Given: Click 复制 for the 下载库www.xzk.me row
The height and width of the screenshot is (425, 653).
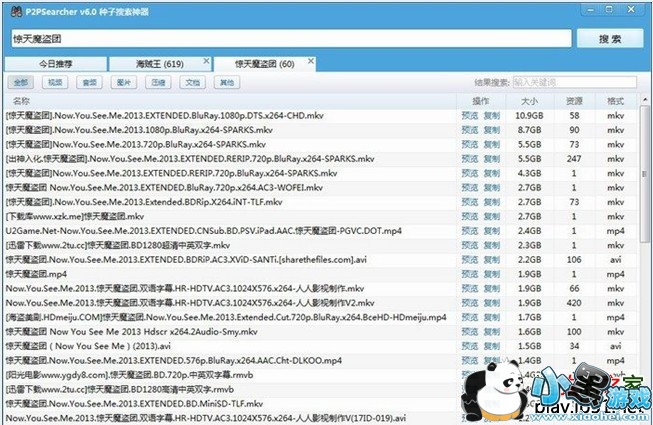Looking at the screenshot, I should [492, 216].
